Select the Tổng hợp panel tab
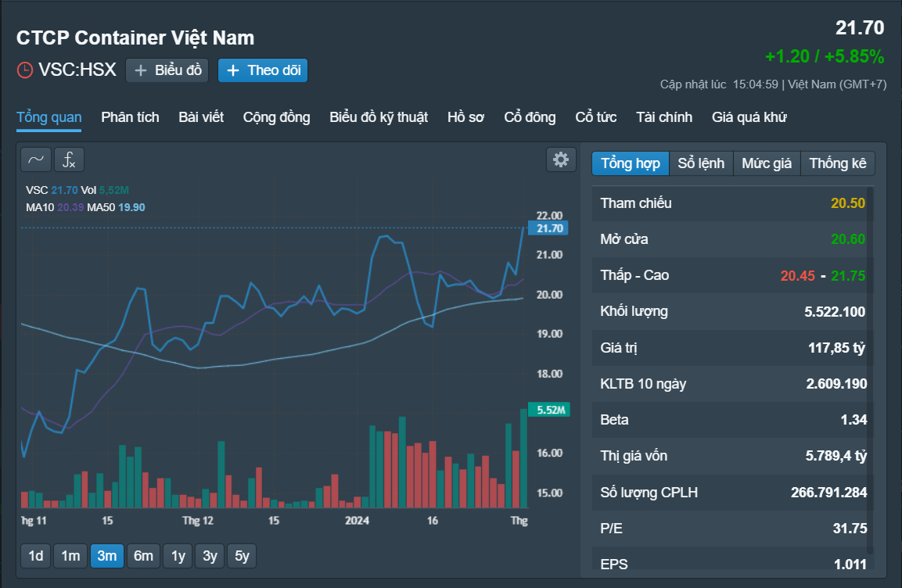The image size is (902, 588). pyautogui.click(x=631, y=163)
